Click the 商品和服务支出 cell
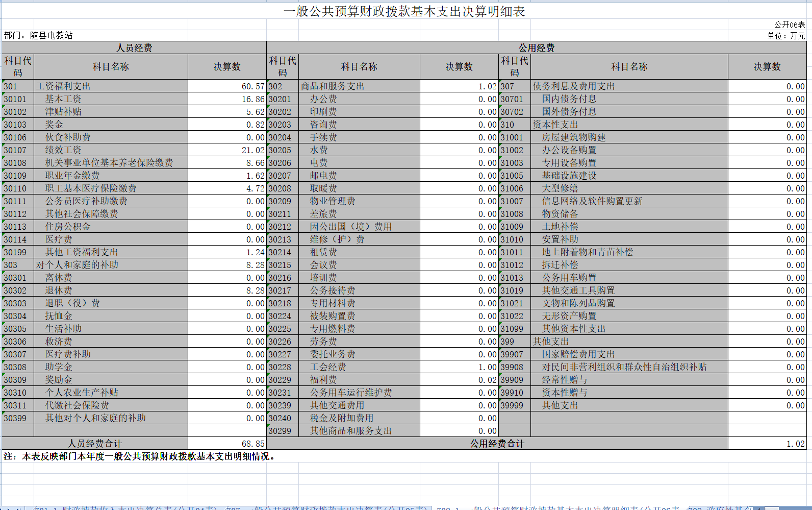 click(x=359, y=86)
